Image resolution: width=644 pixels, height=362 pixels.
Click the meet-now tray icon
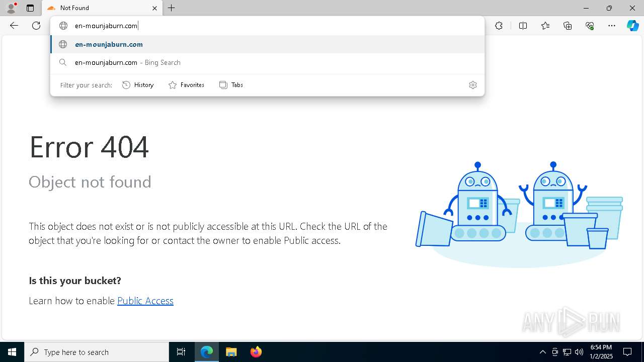click(555, 352)
